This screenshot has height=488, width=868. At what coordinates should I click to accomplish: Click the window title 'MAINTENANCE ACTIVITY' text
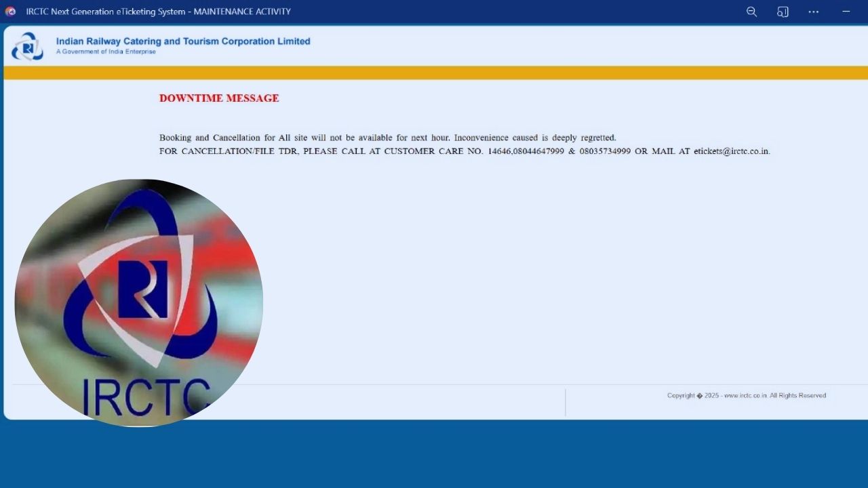(242, 12)
